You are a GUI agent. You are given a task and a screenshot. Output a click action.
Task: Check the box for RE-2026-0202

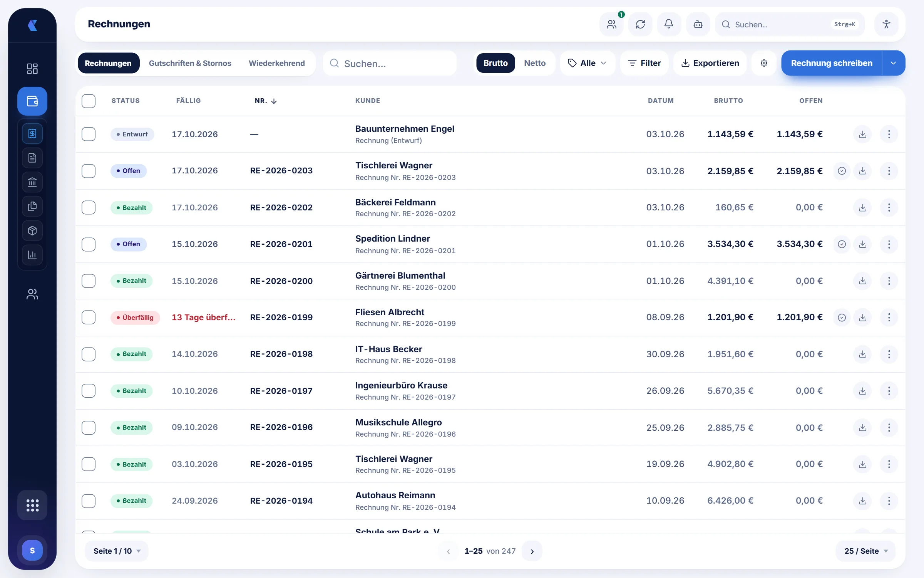coord(89,208)
